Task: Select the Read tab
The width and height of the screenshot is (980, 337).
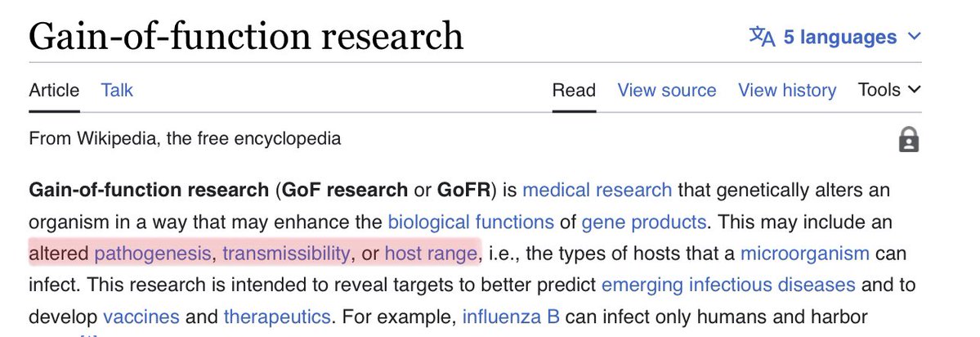Action: click(x=574, y=90)
